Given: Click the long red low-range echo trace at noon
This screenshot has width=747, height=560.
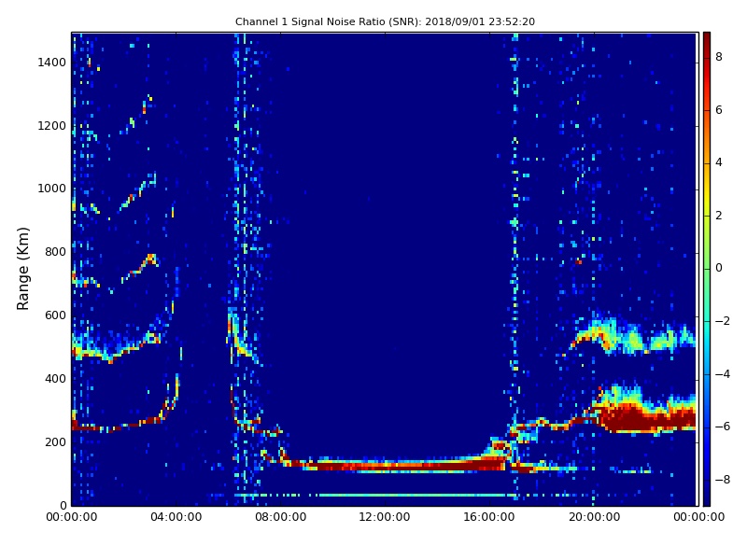Looking at the screenshot, I should pos(395,465).
